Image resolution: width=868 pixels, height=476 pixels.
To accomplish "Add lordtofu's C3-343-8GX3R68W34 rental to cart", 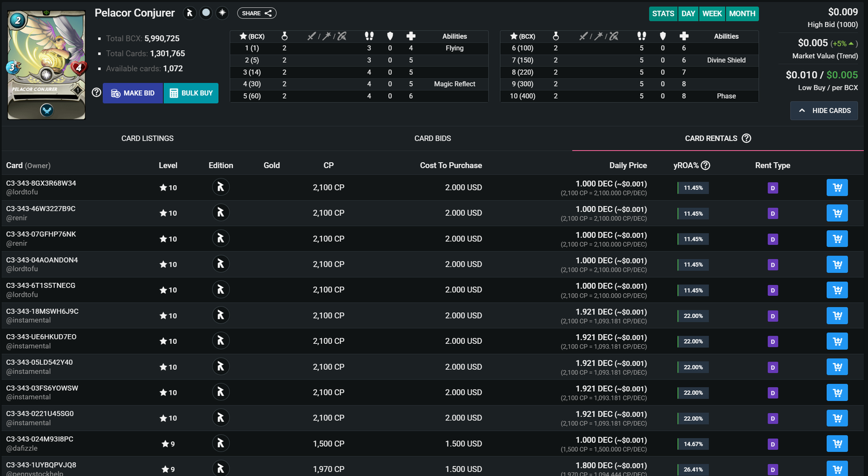I will pyautogui.click(x=837, y=187).
